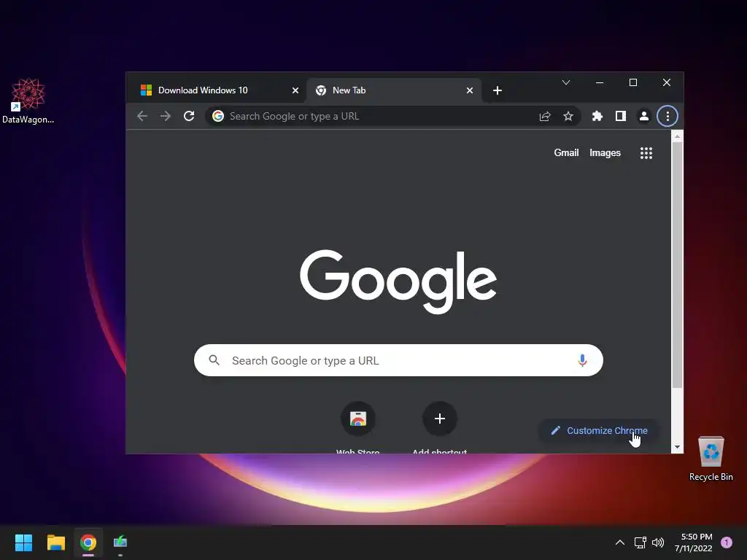Screen dimensions: 747x560
Task: Minimize the Chrome window
Action: 600,82
